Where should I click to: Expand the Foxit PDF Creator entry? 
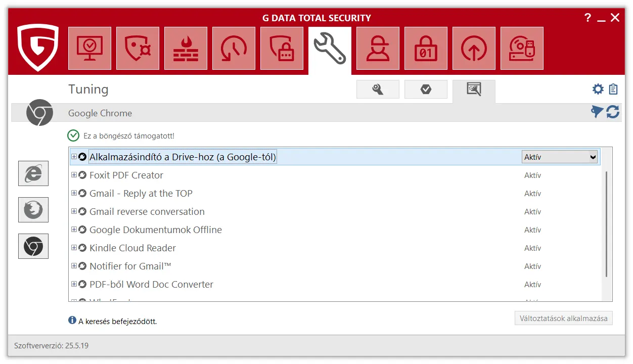74,175
